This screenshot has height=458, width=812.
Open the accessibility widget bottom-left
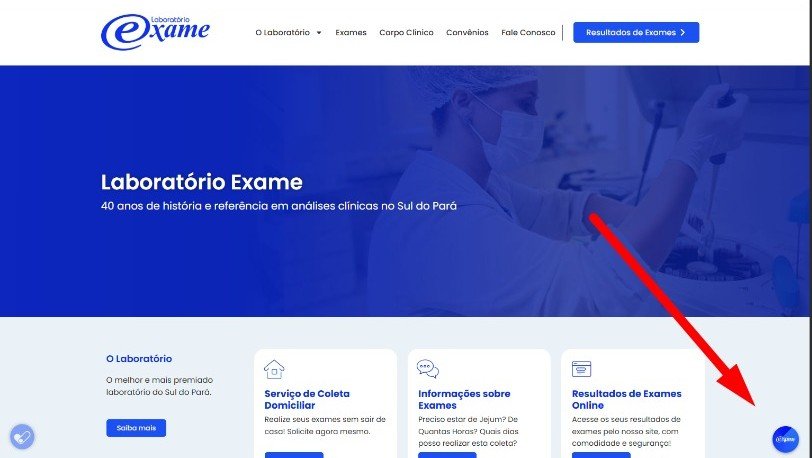click(x=22, y=437)
